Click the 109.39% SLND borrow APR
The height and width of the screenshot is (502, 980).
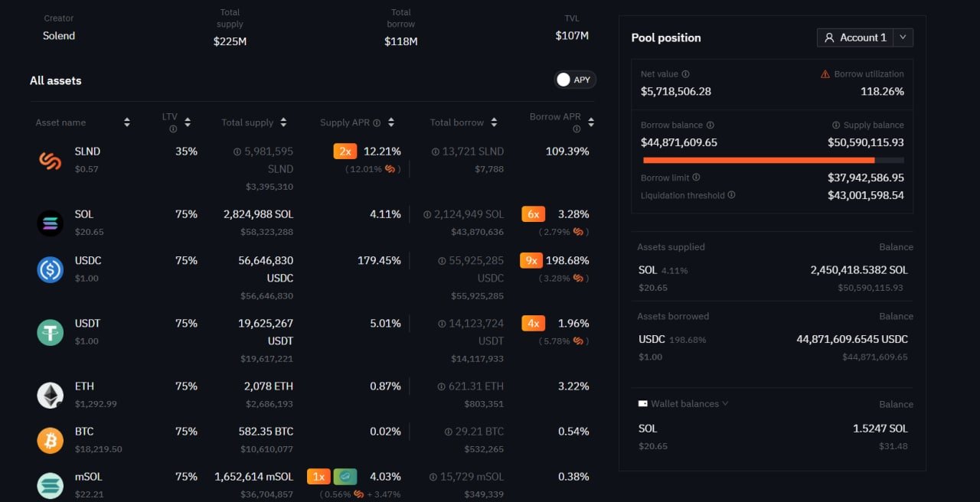click(567, 152)
